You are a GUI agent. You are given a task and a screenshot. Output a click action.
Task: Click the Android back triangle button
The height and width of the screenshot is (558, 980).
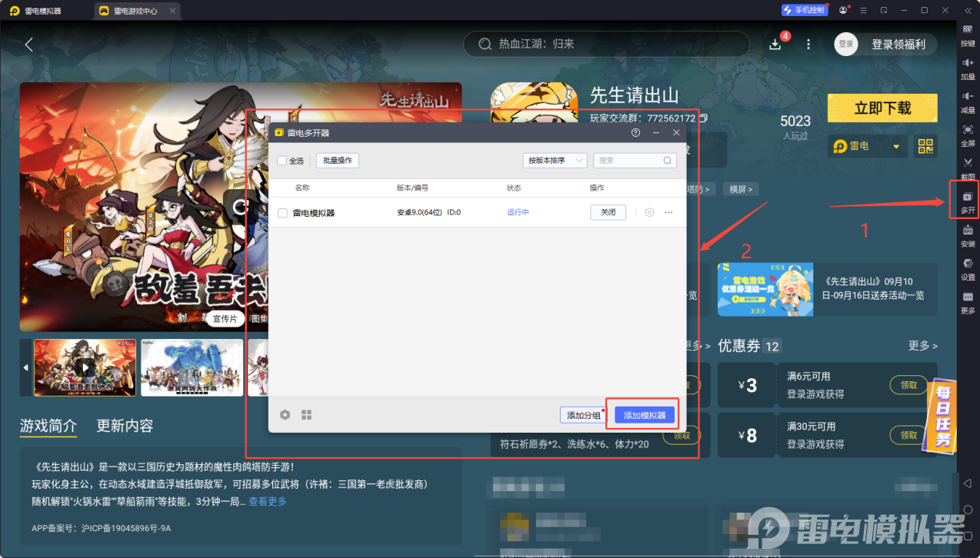point(968,483)
